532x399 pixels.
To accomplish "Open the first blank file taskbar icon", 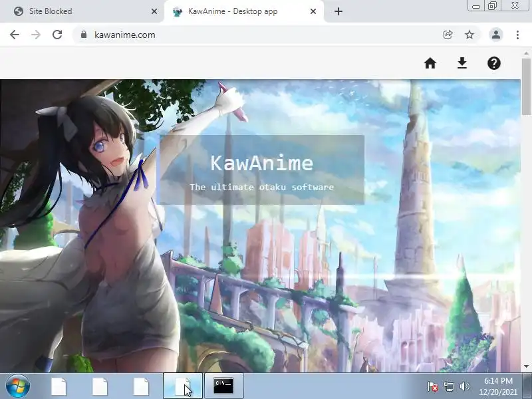I will pos(59,386).
